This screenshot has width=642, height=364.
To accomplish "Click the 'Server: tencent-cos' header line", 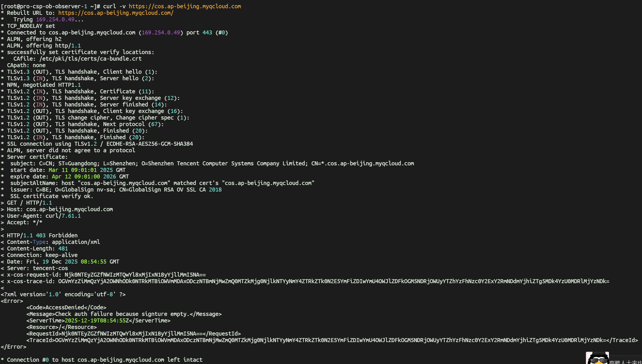I will pyautogui.click(x=37, y=268).
